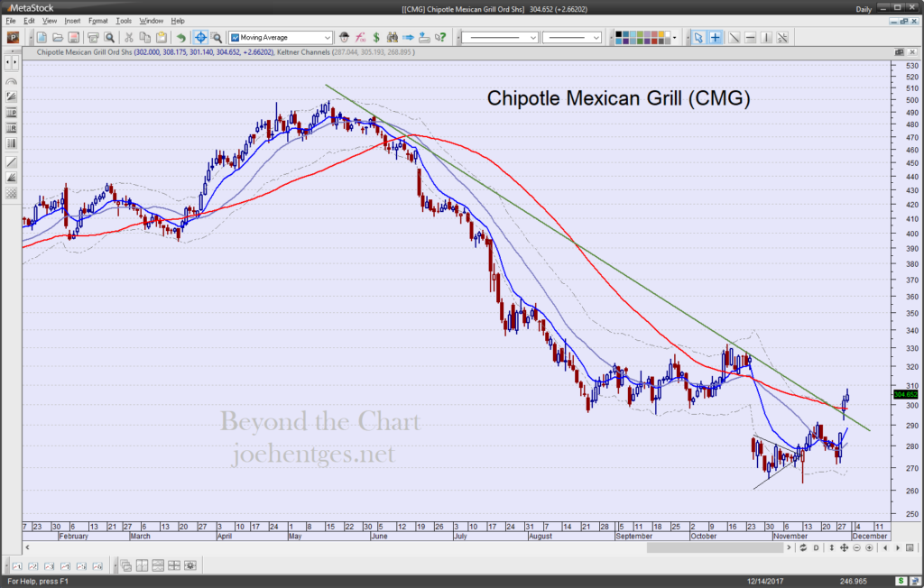Click the cascade windows icon
Screen dimensions: 924x588
tap(126, 566)
